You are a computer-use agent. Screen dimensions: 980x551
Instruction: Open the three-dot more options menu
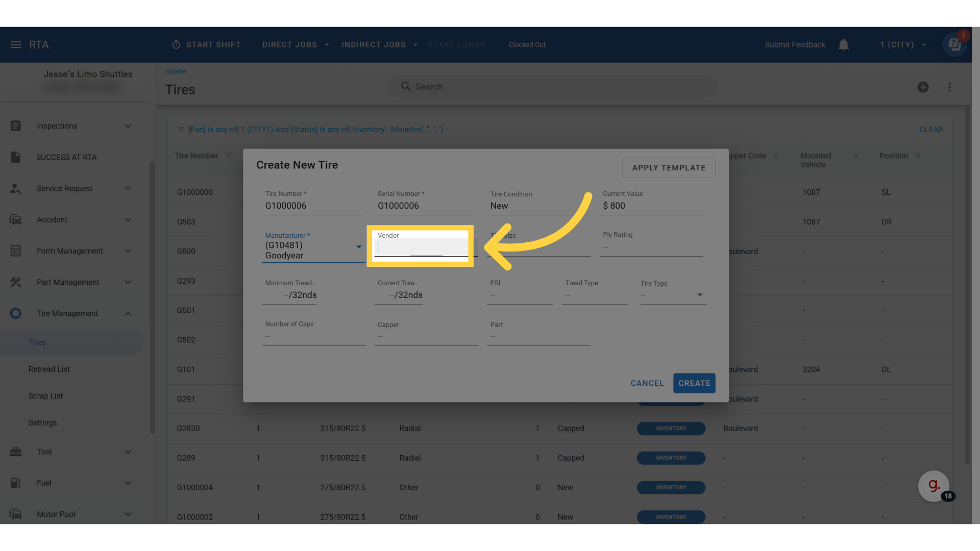(949, 87)
